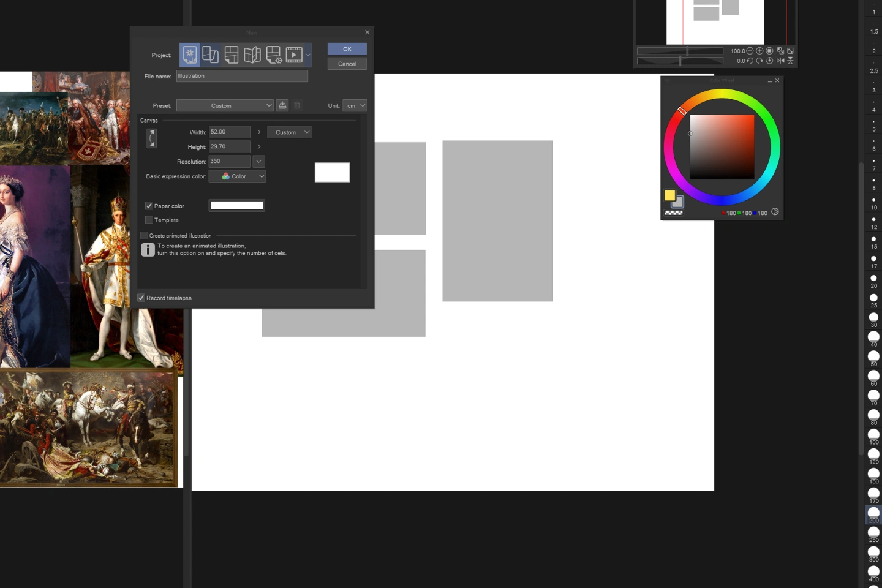The height and width of the screenshot is (588, 882).
Task: Open the Unit dropdown set to cm
Action: [355, 105]
